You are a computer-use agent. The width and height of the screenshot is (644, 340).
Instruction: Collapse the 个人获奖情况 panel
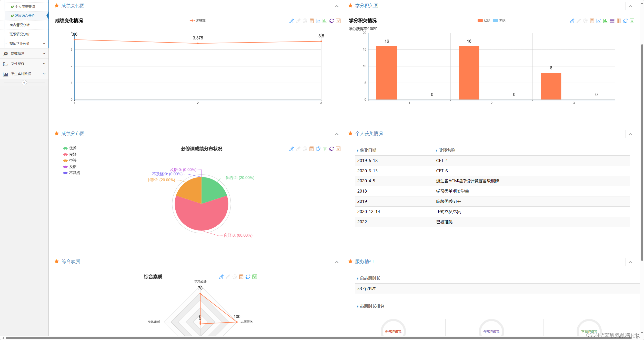(x=630, y=134)
